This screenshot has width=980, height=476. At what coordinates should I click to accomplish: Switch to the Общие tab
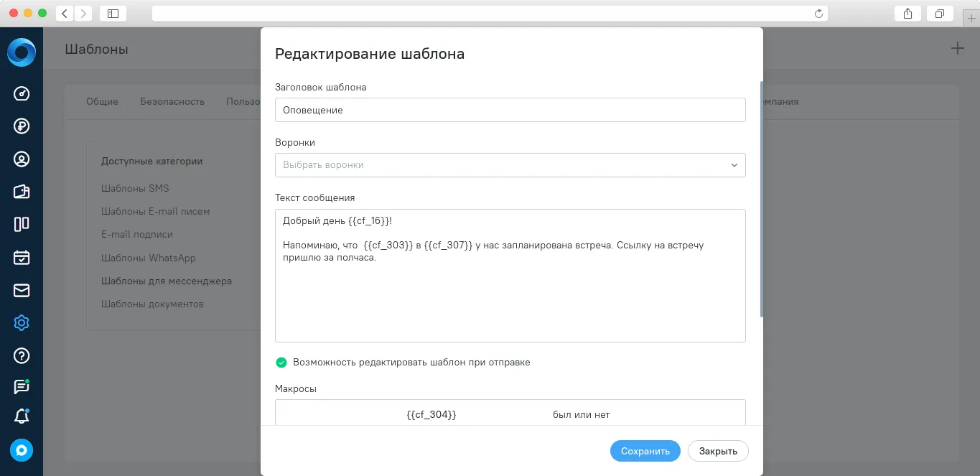[102, 102]
